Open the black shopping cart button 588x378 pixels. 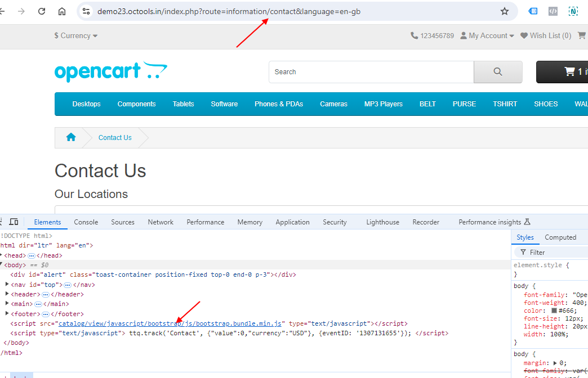pyautogui.click(x=563, y=72)
